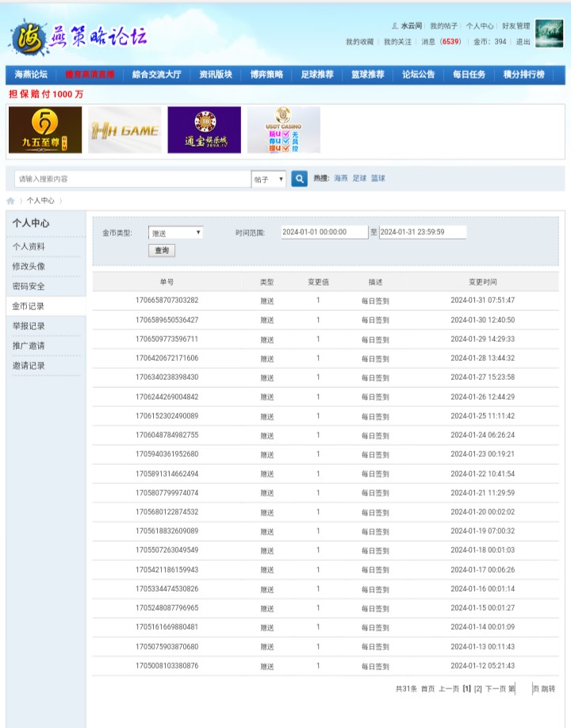Viewport: 571px width, 728px height.
Task: Select 邀请记录 in the sidebar
Action: (x=29, y=366)
